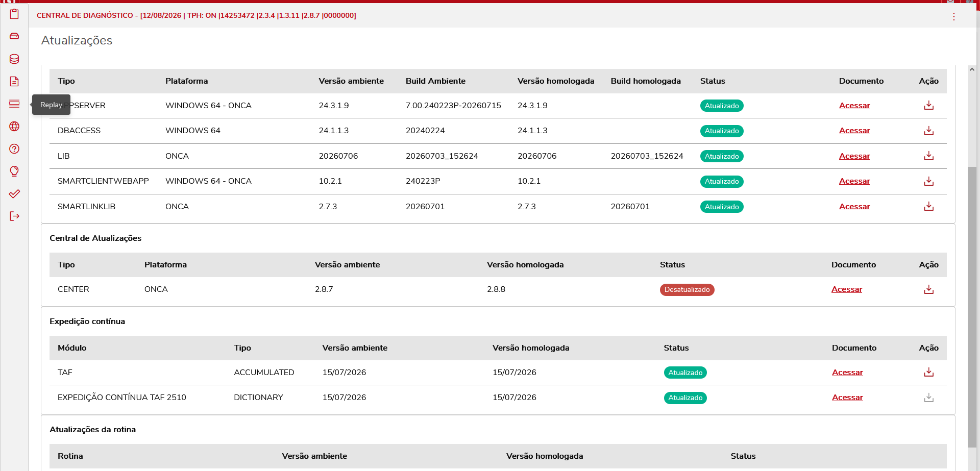
Task: Click the logout exit icon in sidebar
Action: (x=14, y=216)
